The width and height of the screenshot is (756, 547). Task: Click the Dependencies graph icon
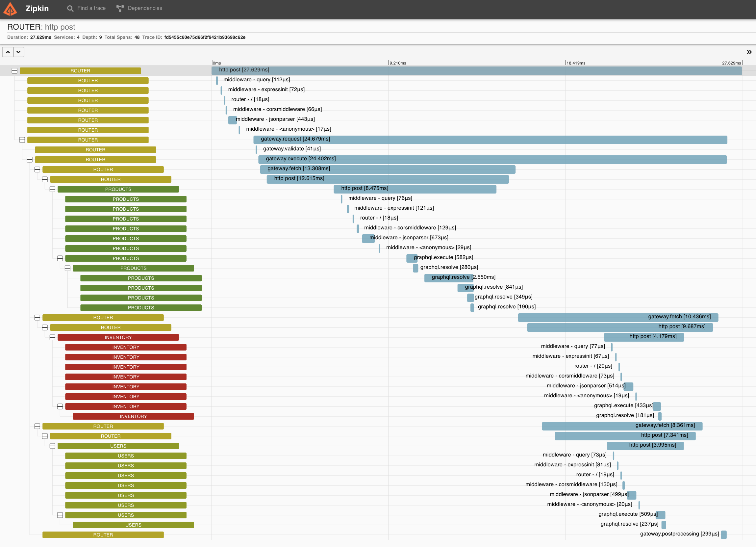pos(120,8)
